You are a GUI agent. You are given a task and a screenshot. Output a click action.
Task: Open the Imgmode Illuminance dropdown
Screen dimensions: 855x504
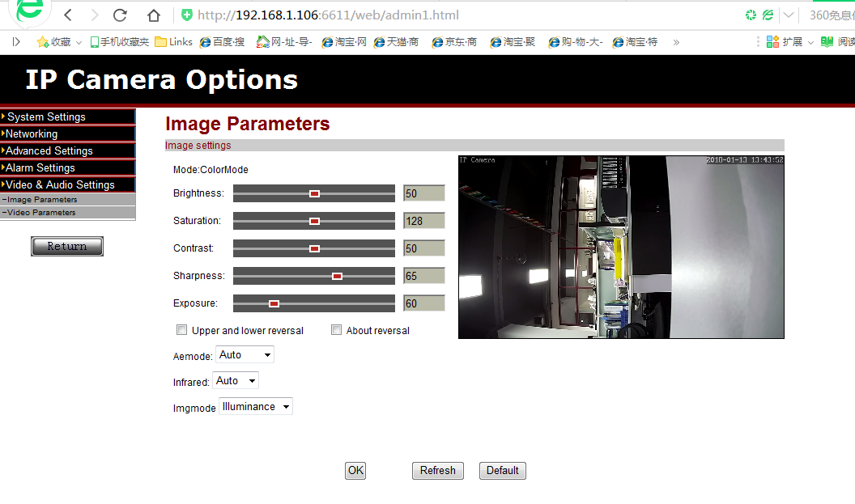click(x=256, y=406)
